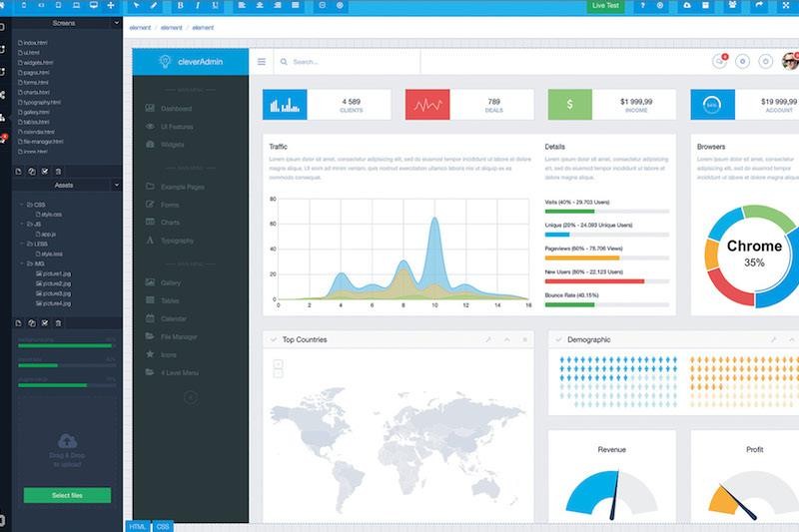Open Charts in cleverAdmin sidebar
Viewport: 799px width, 532px height.
[x=163, y=223]
